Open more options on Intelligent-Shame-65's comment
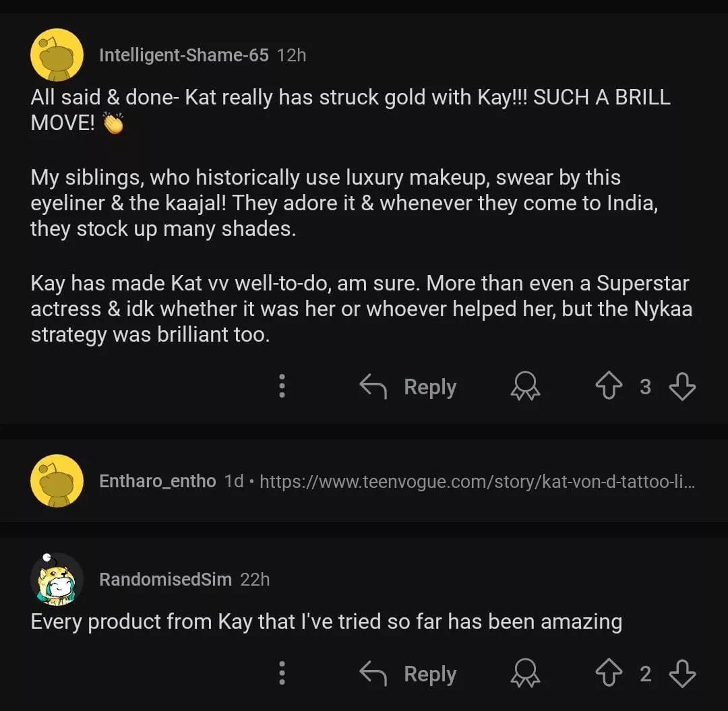The height and width of the screenshot is (711, 728). coord(282,387)
